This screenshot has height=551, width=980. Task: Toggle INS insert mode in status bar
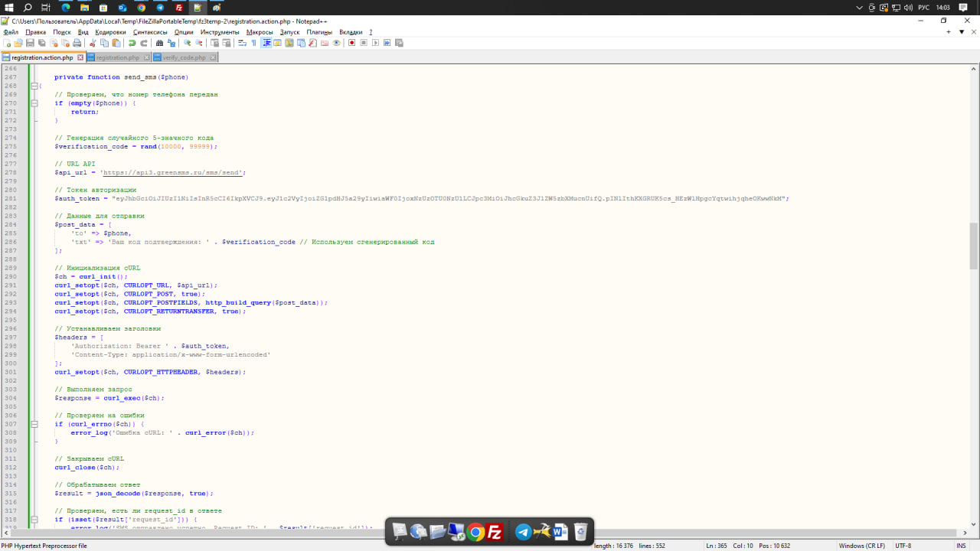pos(961,546)
